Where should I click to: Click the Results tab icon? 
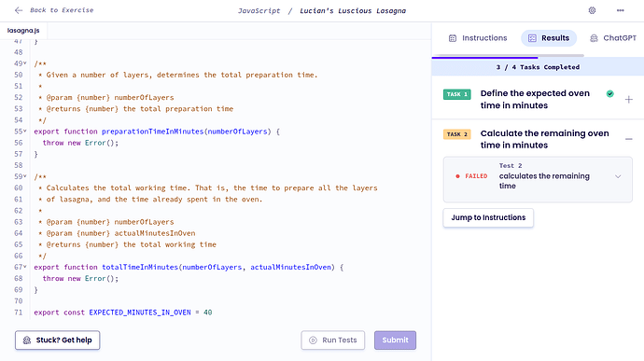532,38
